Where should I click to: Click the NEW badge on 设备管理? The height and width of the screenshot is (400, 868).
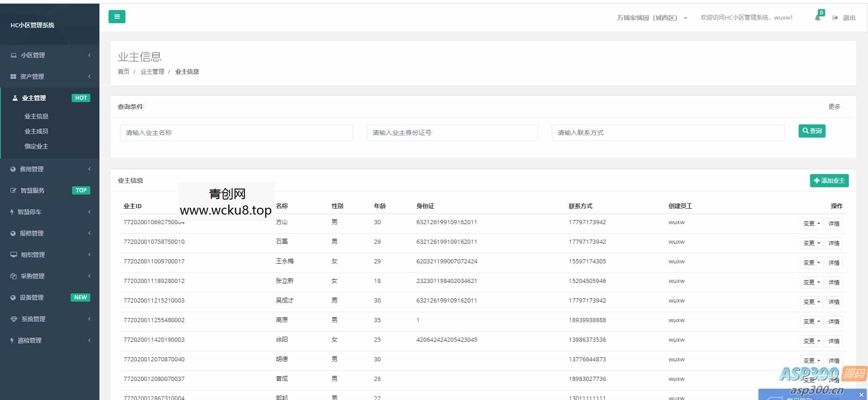click(81, 297)
